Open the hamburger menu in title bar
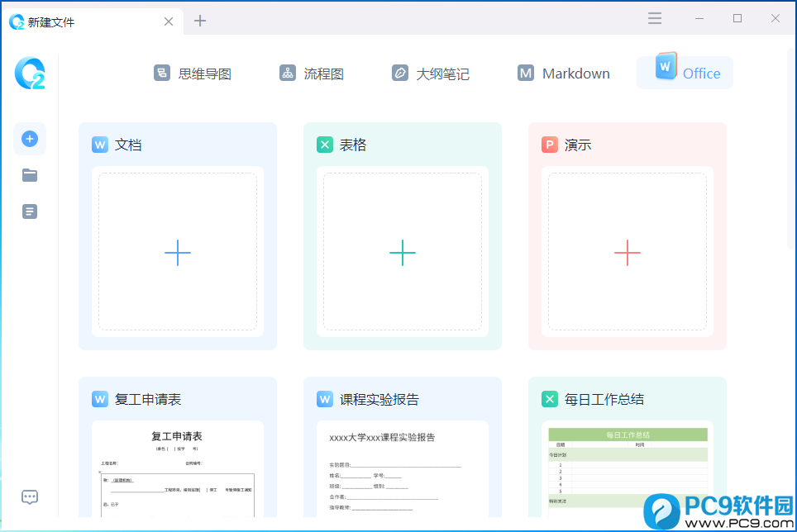This screenshot has width=797, height=532. (x=655, y=19)
